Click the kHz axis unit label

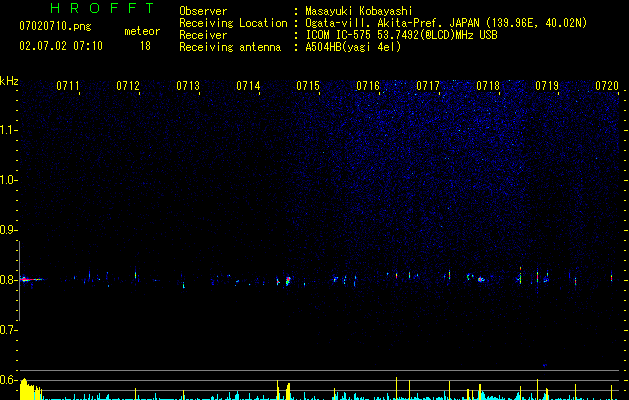[x=9, y=81]
